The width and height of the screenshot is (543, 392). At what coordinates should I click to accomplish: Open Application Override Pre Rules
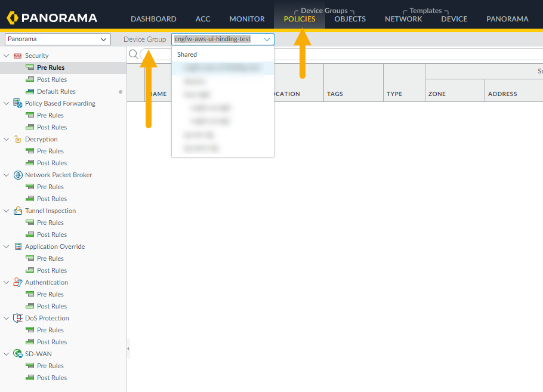[x=50, y=259]
